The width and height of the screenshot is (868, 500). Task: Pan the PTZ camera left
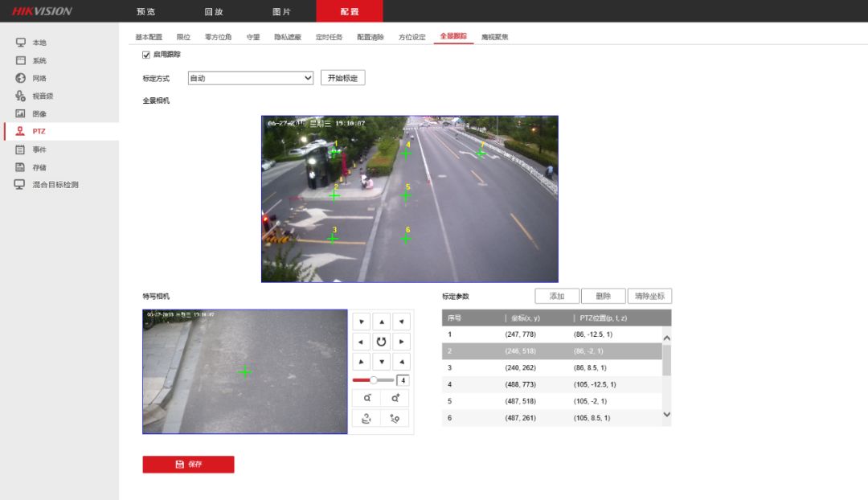coord(361,342)
